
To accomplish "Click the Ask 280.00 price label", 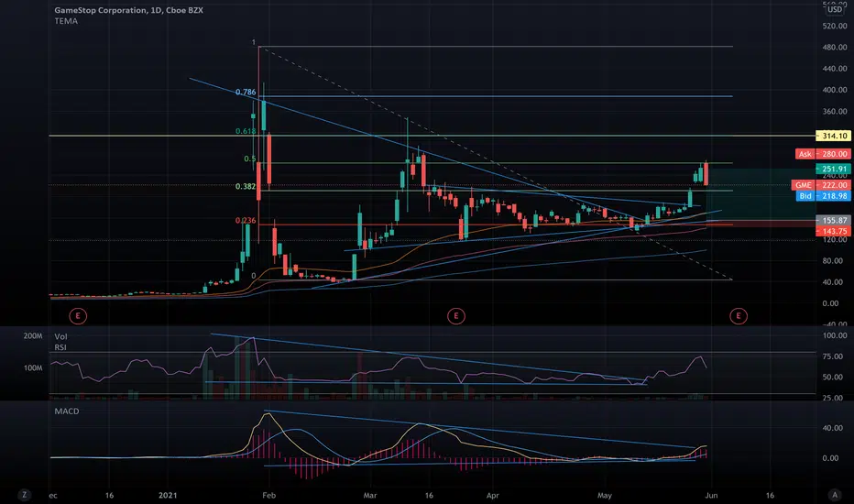I will coord(823,154).
